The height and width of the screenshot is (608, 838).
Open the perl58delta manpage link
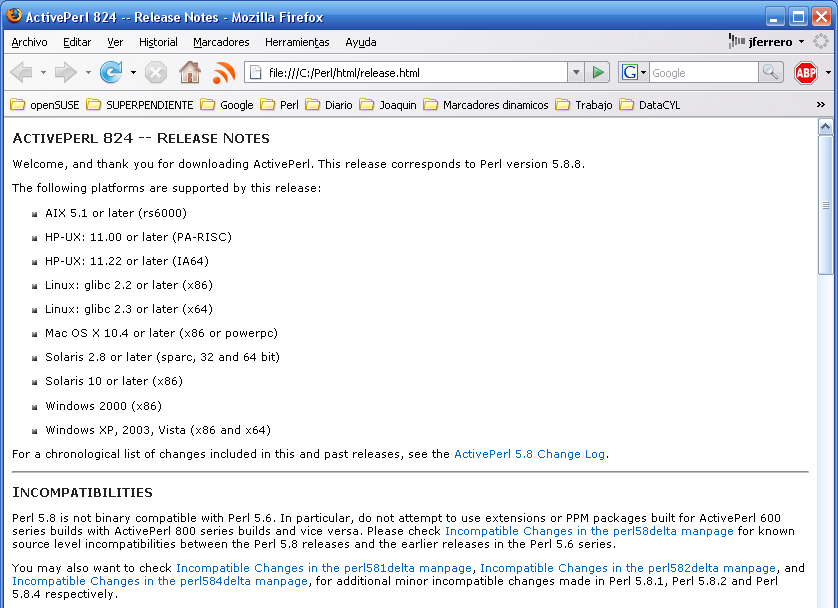pos(589,531)
